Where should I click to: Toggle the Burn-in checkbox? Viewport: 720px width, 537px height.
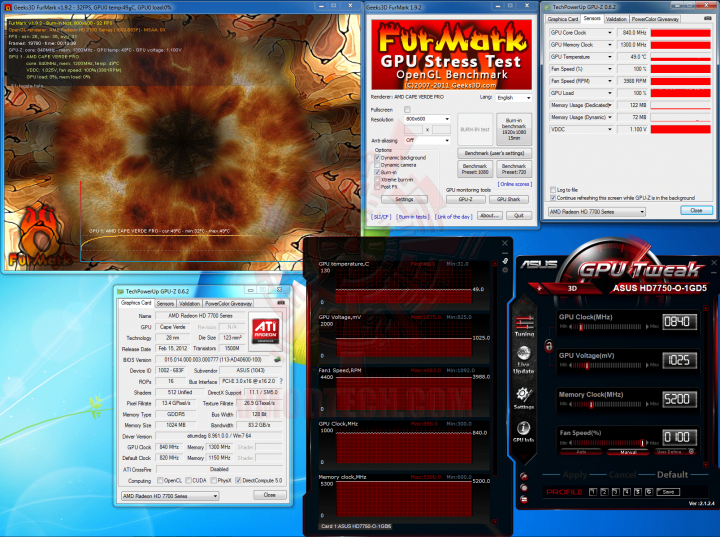(377, 172)
